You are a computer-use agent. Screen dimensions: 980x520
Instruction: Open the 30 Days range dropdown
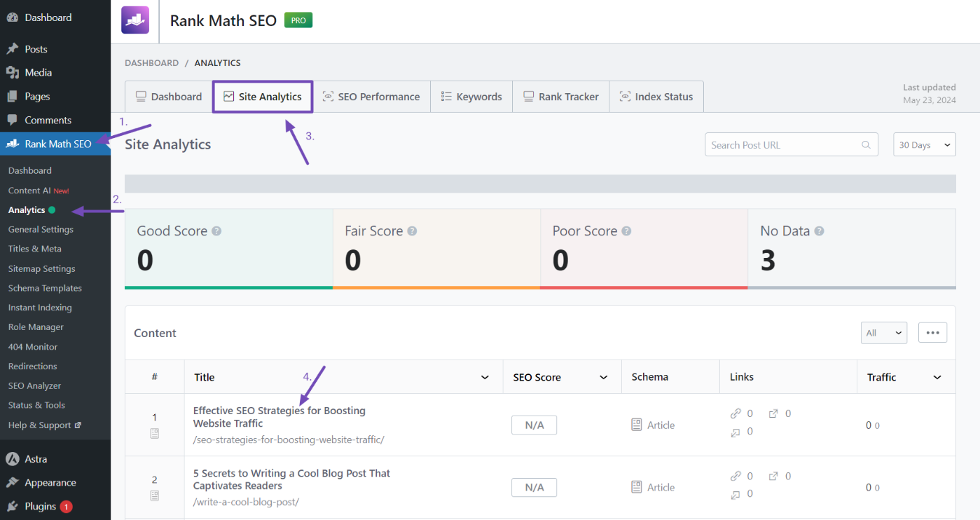pos(925,145)
